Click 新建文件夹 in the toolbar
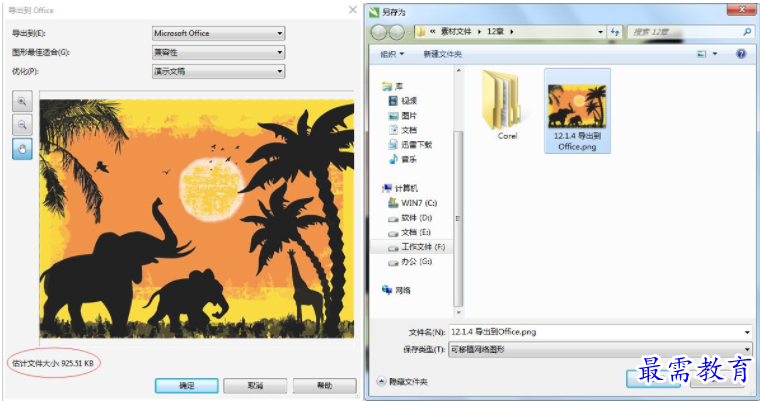This screenshot has height=401, width=760. pyautogui.click(x=443, y=54)
